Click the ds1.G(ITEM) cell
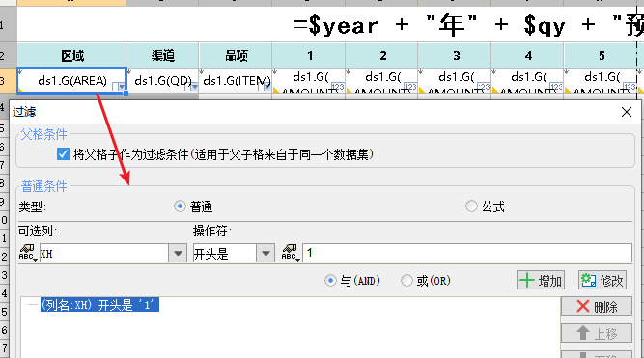 pos(236,80)
